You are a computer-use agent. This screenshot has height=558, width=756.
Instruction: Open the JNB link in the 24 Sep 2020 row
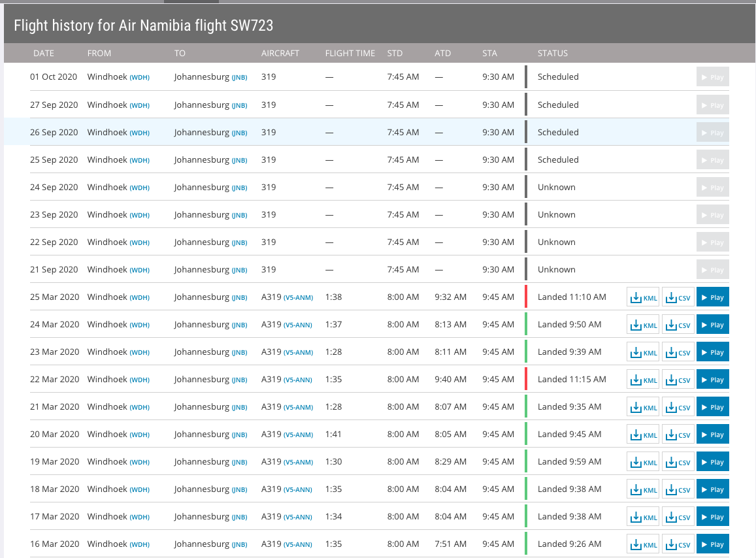pyautogui.click(x=240, y=188)
